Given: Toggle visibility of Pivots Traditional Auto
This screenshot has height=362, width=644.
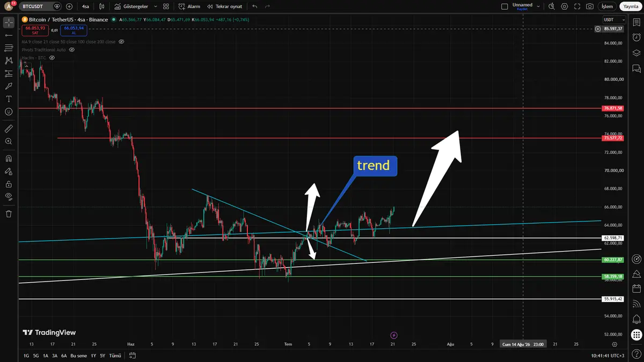Looking at the screenshot, I should tap(71, 49).
